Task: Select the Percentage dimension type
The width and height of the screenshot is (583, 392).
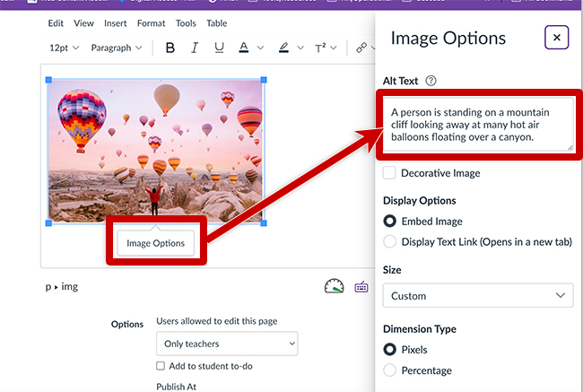Action: click(x=389, y=370)
